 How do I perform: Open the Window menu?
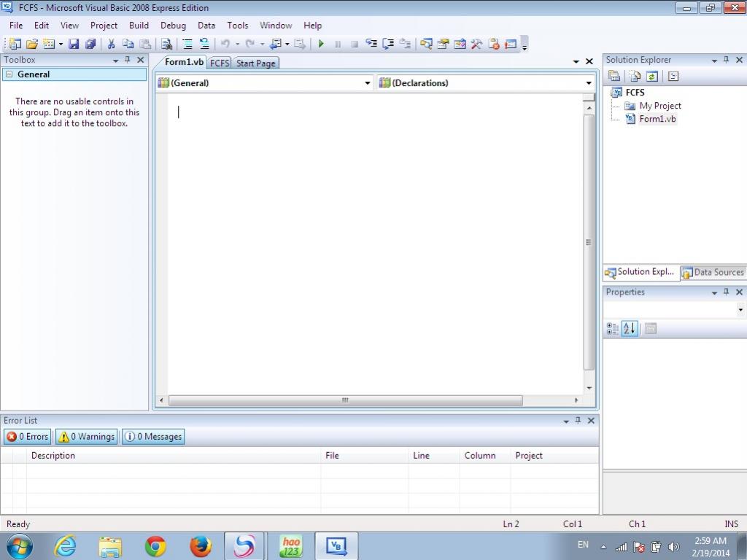tap(275, 26)
